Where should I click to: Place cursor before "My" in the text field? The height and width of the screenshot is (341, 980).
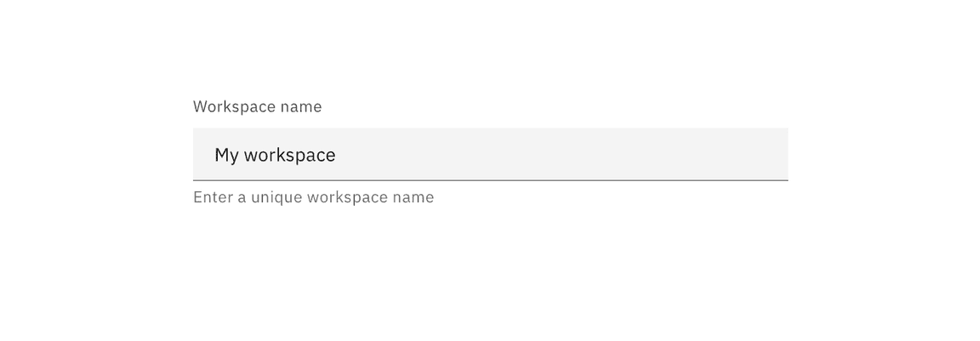(x=214, y=156)
